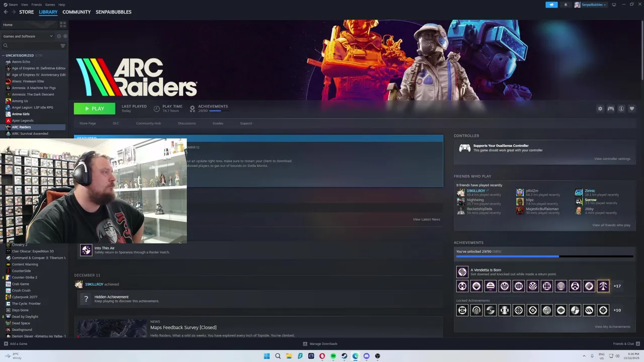Open the announcements megaphone button

pos(551,5)
